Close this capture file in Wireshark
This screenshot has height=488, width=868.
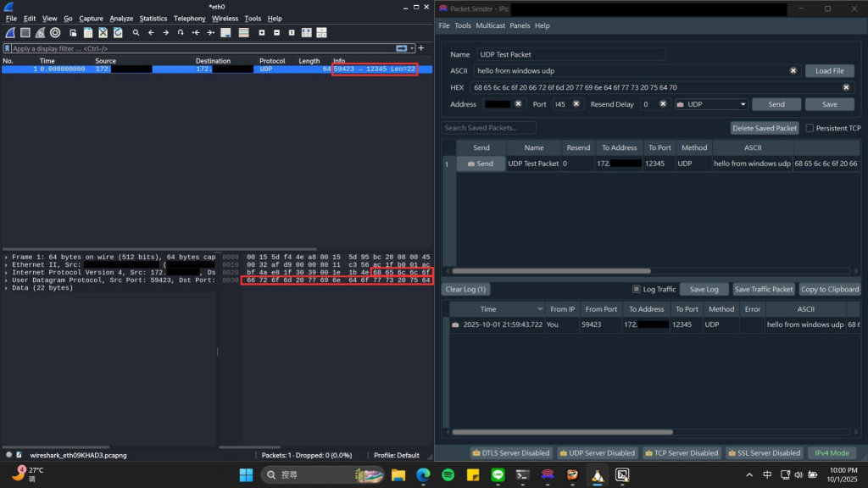(x=103, y=33)
